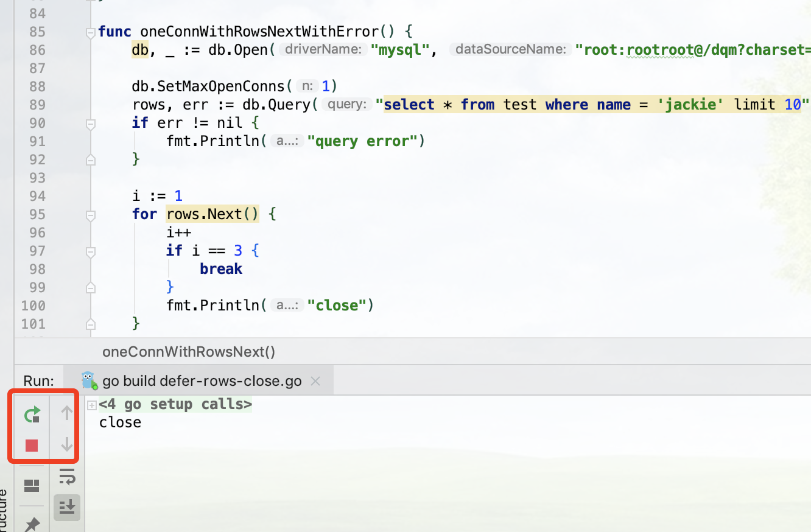This screenshot has height=532, width=811.
Task: Click line number 94 in the gutter
Action: point(37,196)
